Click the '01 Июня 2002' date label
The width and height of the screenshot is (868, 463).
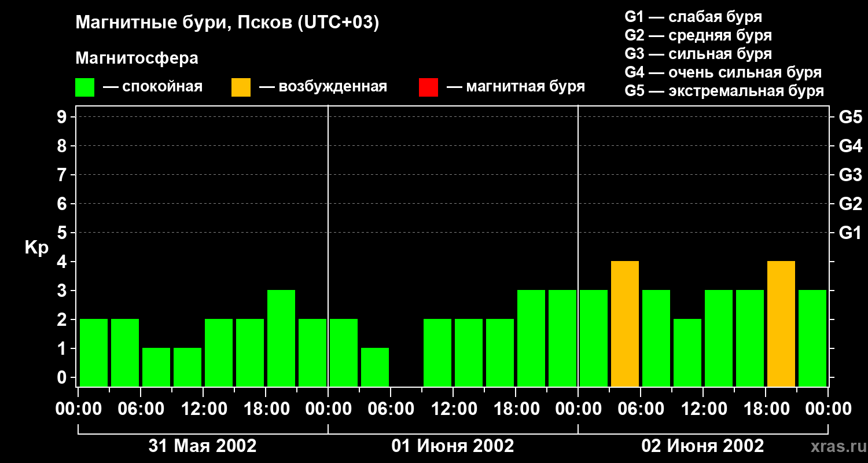coord(453,446)
